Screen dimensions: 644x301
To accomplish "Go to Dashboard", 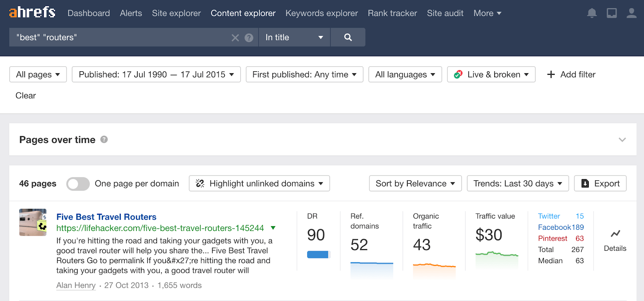I will 89,13.
